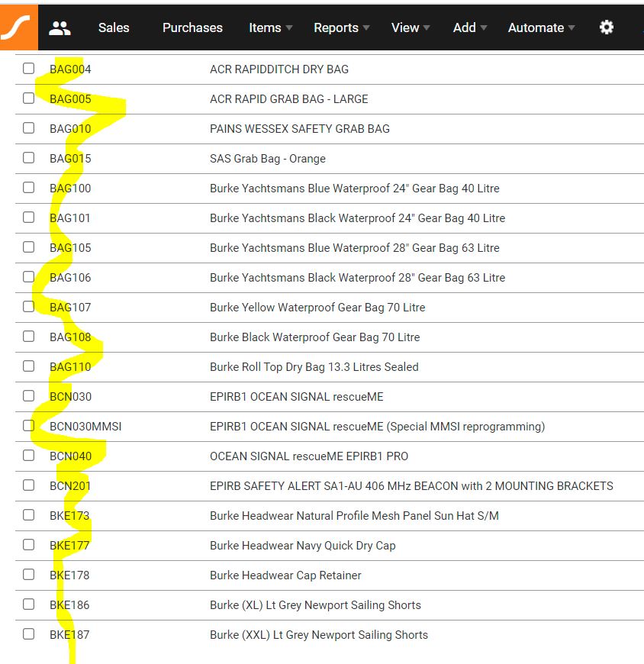Viewport: 644px width, 664px height.
Task: Click item code BAG015
Action: click(70, 159)
